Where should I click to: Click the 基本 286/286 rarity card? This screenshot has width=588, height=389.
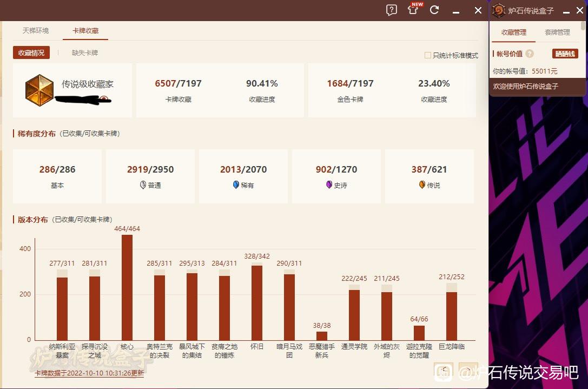click(57, 176)
